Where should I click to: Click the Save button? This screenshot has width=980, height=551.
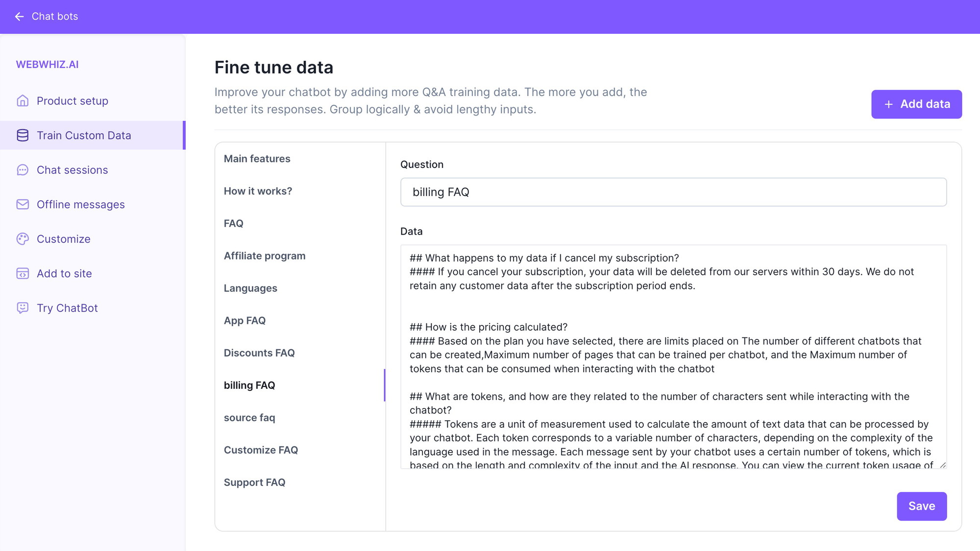[x=921, y=506]
